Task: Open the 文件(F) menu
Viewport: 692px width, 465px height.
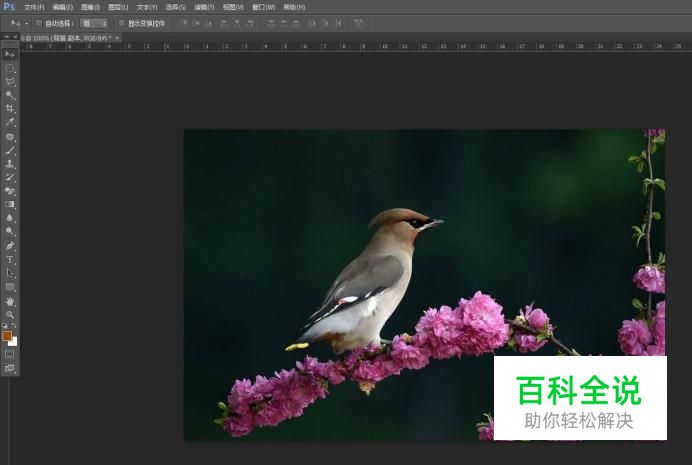Action: [34, 7]
